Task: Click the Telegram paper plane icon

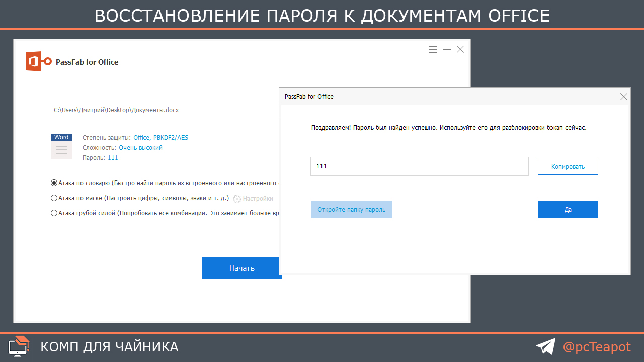Action: click(546, 346)
